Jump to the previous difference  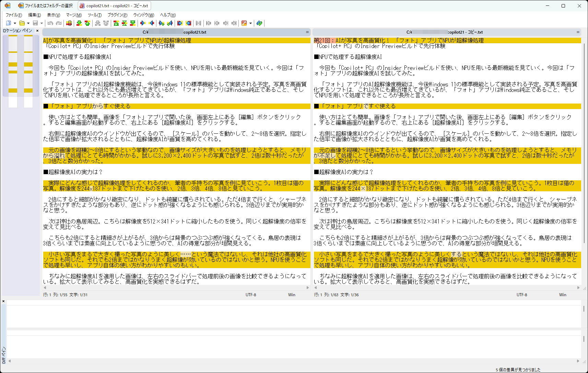click(88, 23)
